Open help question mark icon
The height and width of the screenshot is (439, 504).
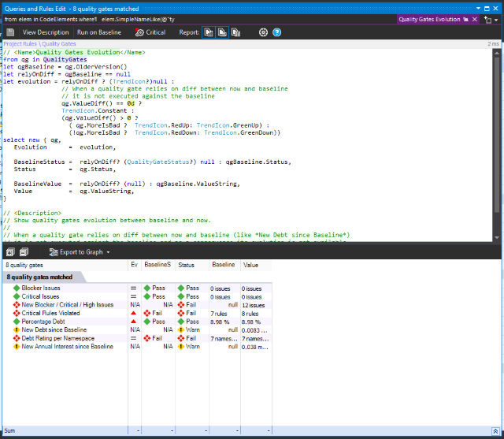276,32
